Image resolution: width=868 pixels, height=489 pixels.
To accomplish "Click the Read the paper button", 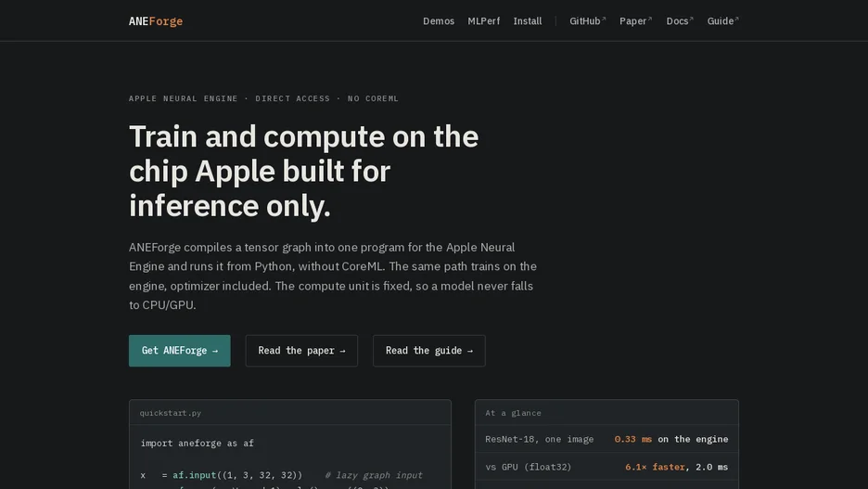I will pyautogui.click(x=301, y=351).
